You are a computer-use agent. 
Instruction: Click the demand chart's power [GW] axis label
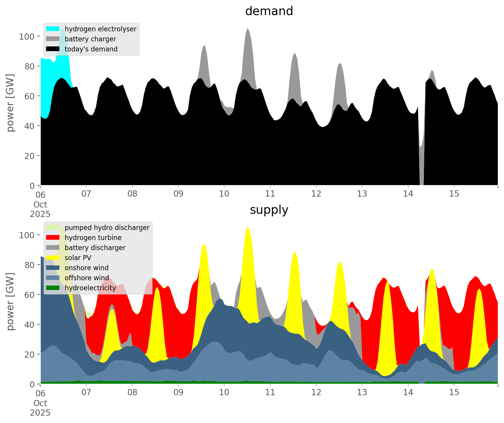(x=10, y=103)
